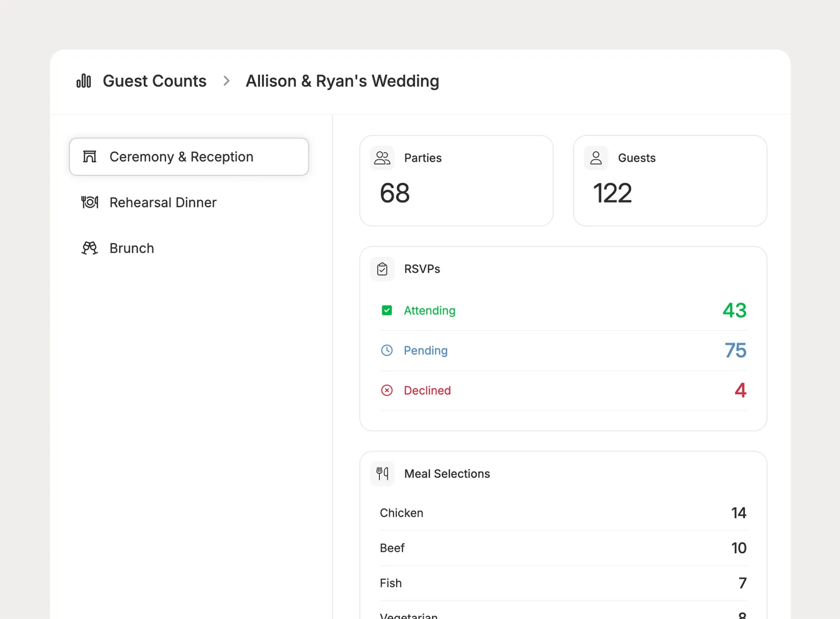Click the Brunch toasting glasses icon
Screen dimensions: 840x619
click(90, 248)
